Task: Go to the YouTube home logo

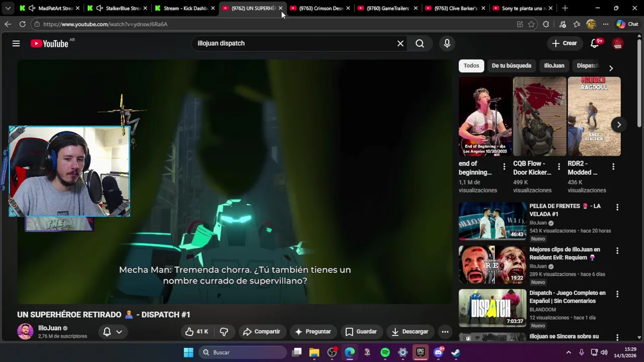Action: [49, 44]
